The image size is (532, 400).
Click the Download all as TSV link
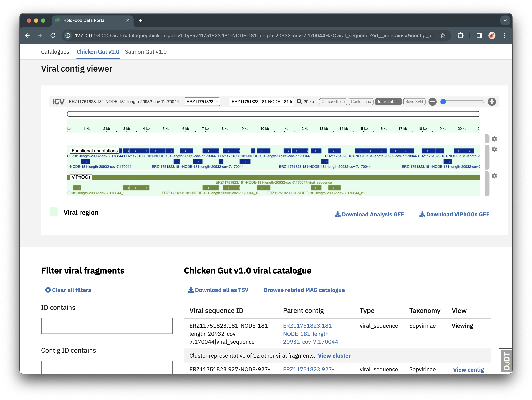218,290
